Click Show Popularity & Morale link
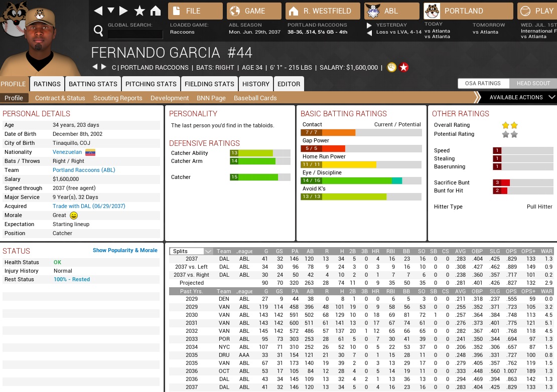The height and width of the screenshot is (392, 557). (125, 250)
